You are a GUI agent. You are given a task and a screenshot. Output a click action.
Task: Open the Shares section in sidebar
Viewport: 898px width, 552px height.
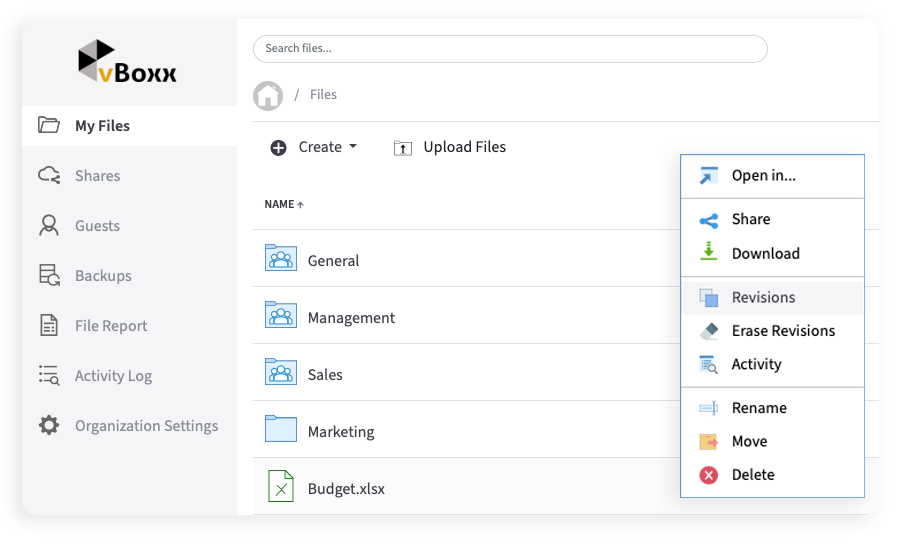(97, 175)
